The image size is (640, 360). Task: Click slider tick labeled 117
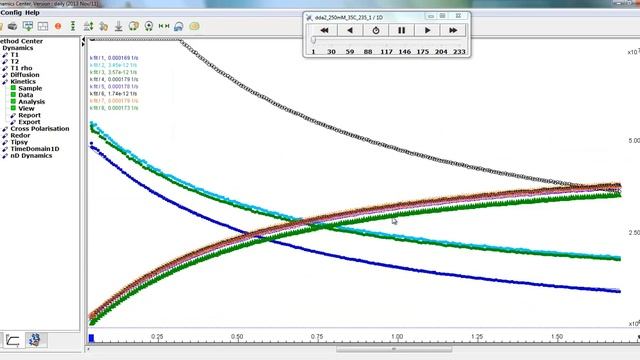coord(386,52)
